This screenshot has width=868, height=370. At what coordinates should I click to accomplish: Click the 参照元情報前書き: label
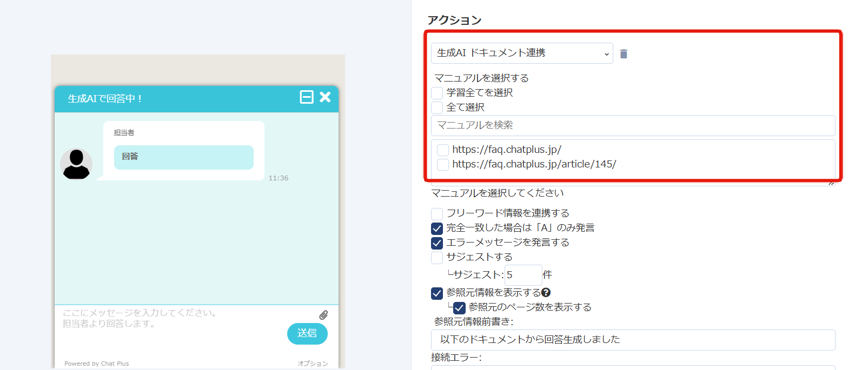[x=474, y=321]
